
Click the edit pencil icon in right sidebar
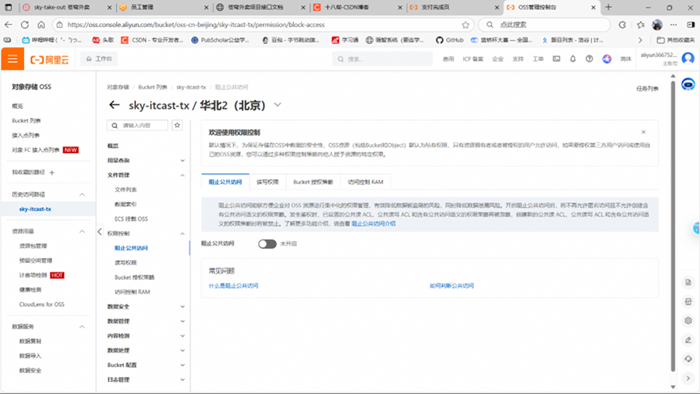[688, 340]
